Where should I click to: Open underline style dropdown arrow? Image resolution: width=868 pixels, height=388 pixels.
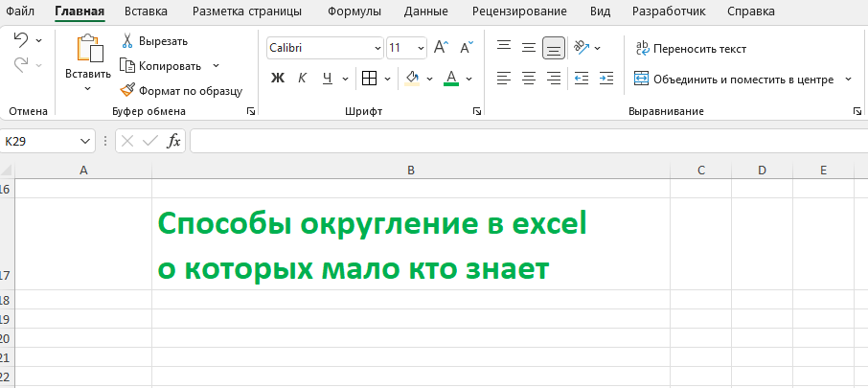click(346, 80)
